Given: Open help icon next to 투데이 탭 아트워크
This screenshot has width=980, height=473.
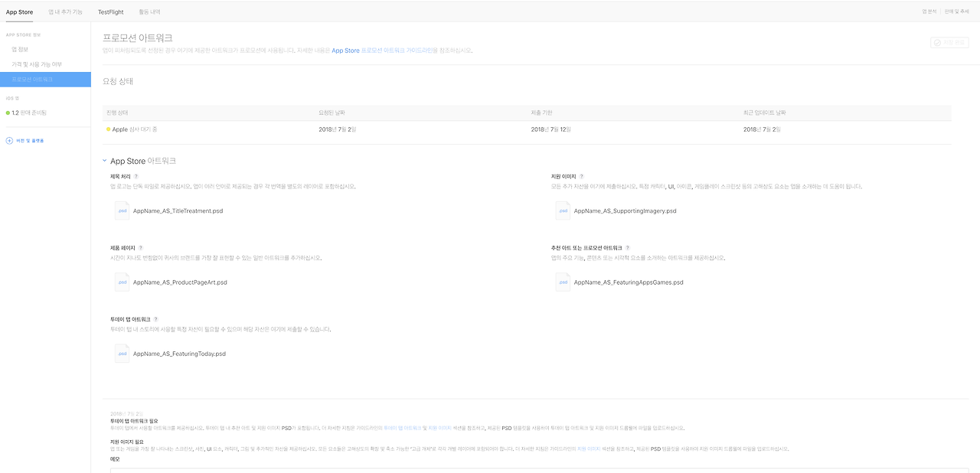Looking at the screenshot, I should [x=155, y=319].
